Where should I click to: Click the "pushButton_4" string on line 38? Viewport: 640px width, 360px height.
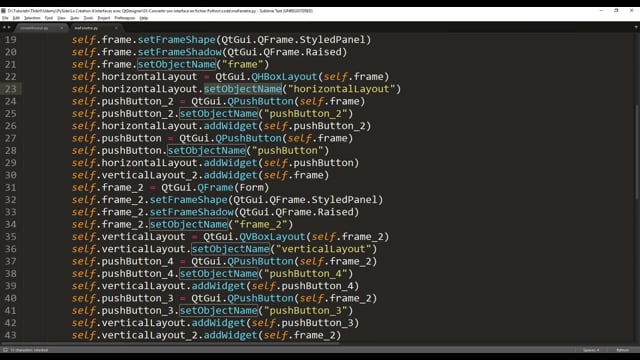(x=306, y=273)
